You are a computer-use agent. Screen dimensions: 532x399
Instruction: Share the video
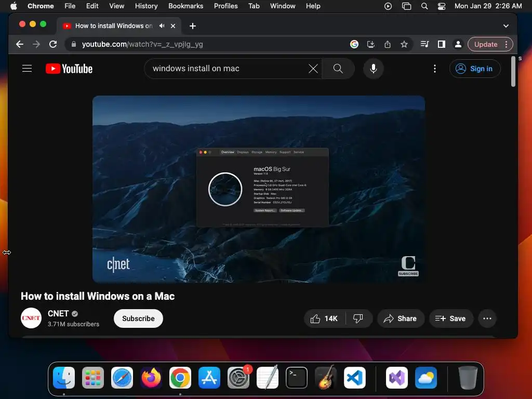(x=401, y=318)
